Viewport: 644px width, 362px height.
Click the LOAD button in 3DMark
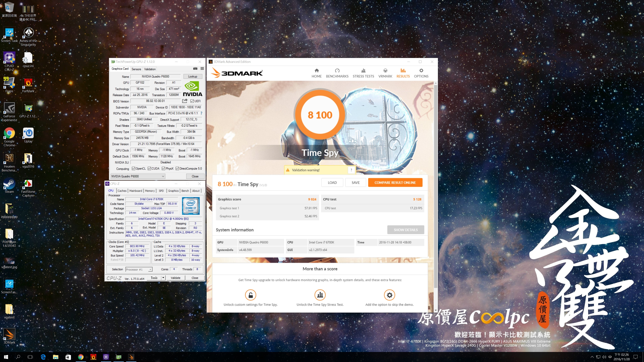332,182
